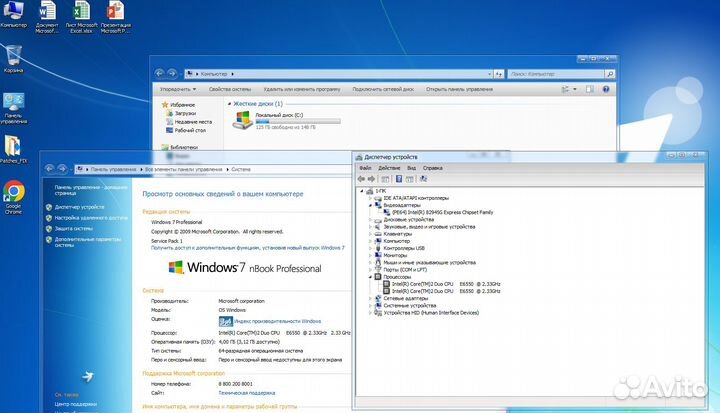Click Scan for hardware changes toolbar icon
Image resolution: width=720 pixels, height=413 pixels.
[x=423, y=179]
